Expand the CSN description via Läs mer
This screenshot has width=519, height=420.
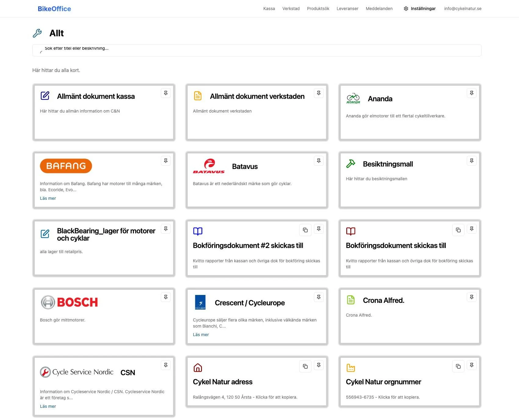(48, 406)
